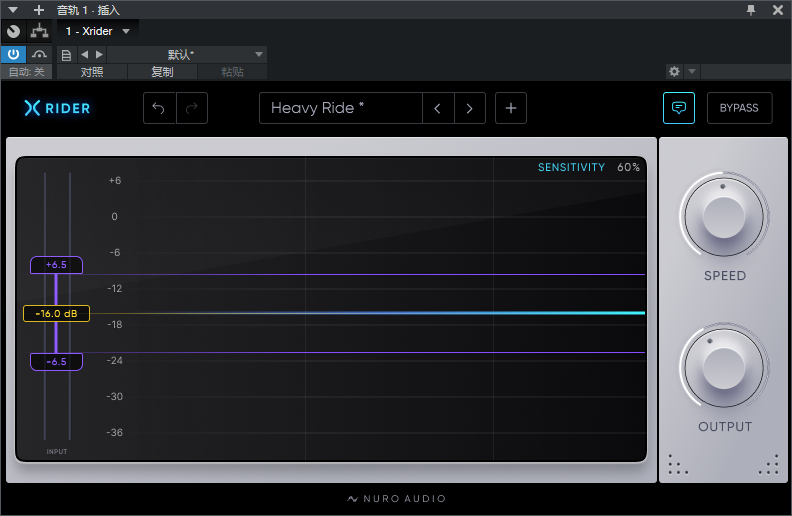This screenshot has height=516, width=792.
Task: Open the 1 - Xrider plugin selector dropdown
Action: click(98, 31)
